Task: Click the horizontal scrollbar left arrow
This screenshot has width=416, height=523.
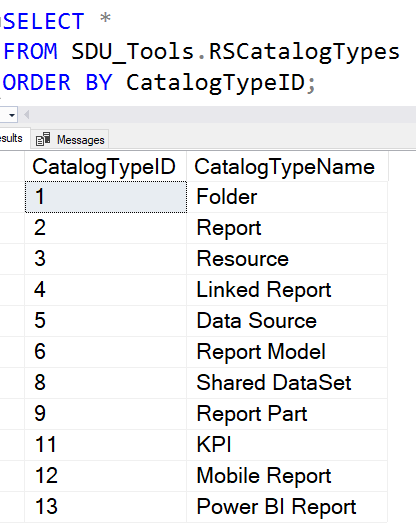Action: (x=26, y=115)
